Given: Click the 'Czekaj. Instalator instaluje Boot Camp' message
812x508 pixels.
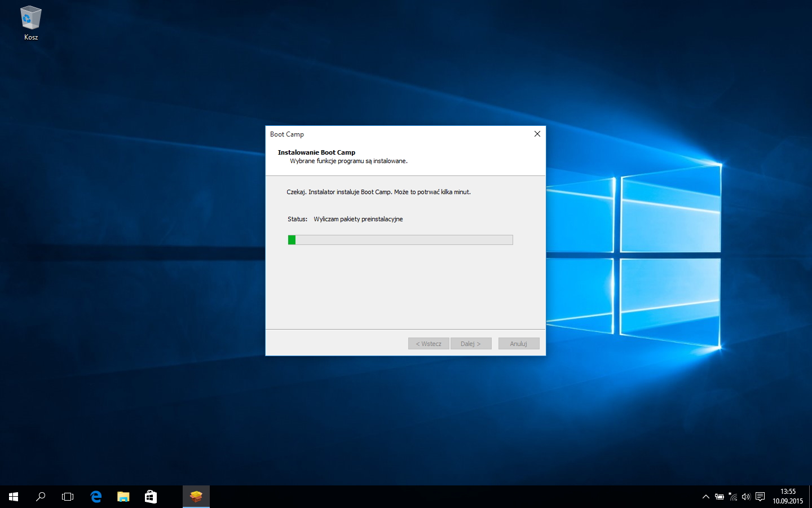Looking at the screenshot, I should point(378,192).
